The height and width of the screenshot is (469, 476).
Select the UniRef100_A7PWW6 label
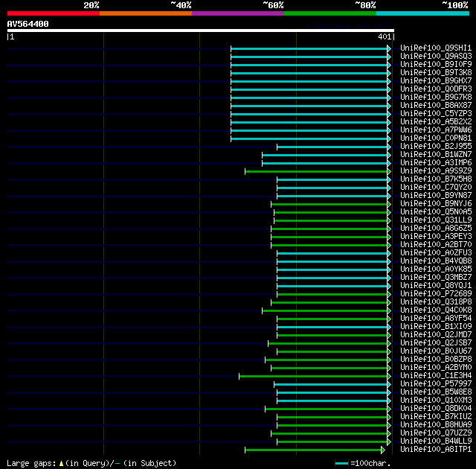click(436, 130)
